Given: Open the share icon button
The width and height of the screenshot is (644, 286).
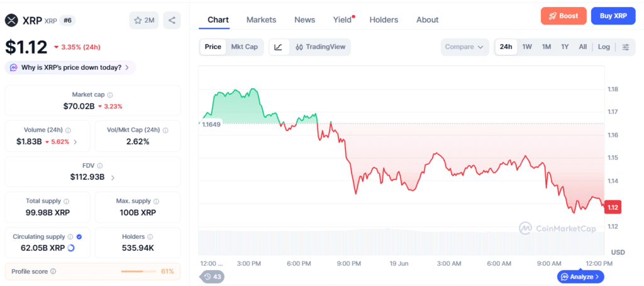Looking at the screenshot, I should coord(172,20).
